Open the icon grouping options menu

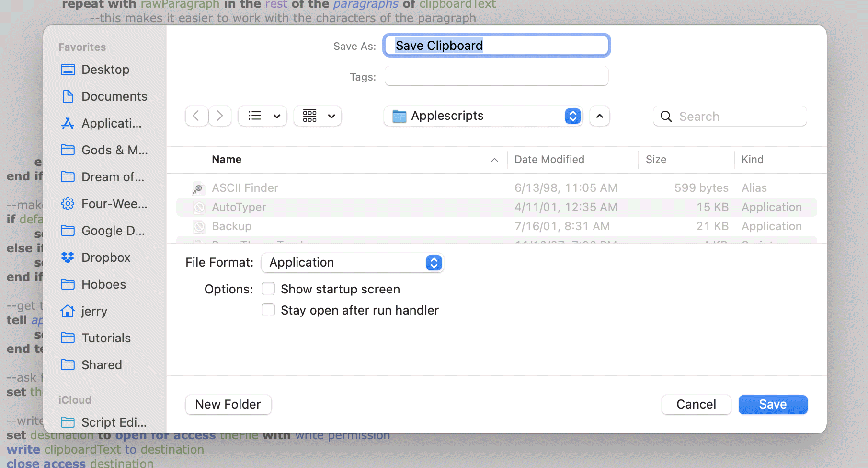pos(318,116)
